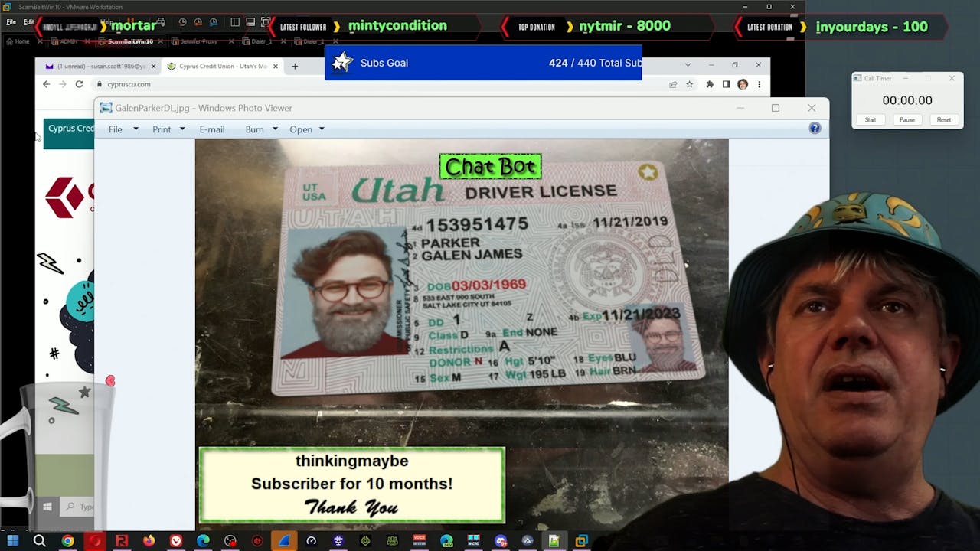
Task: Click the Windows Start button
Action: (12, 541)
